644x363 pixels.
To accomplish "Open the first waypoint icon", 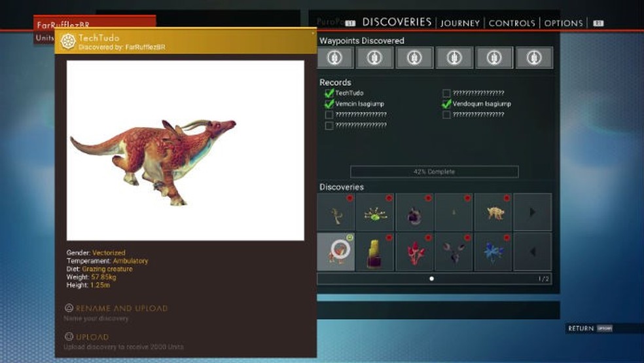I will click(335, 58).
